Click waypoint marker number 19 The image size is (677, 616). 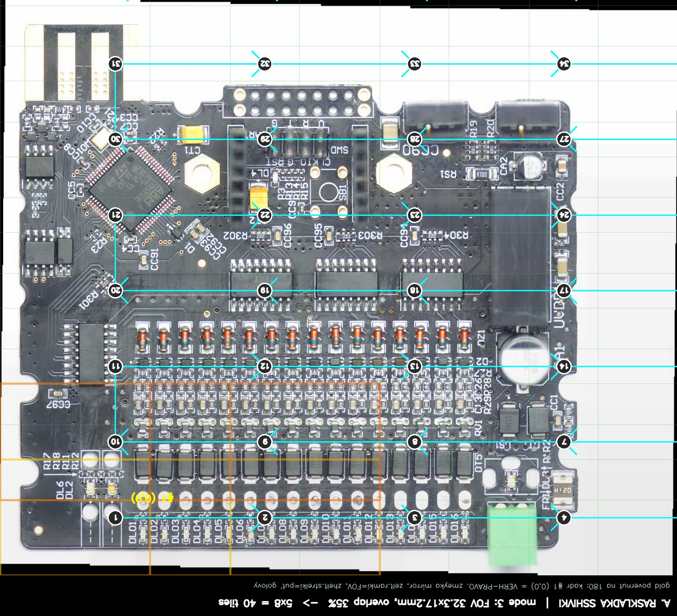click(x=265, y=290)
